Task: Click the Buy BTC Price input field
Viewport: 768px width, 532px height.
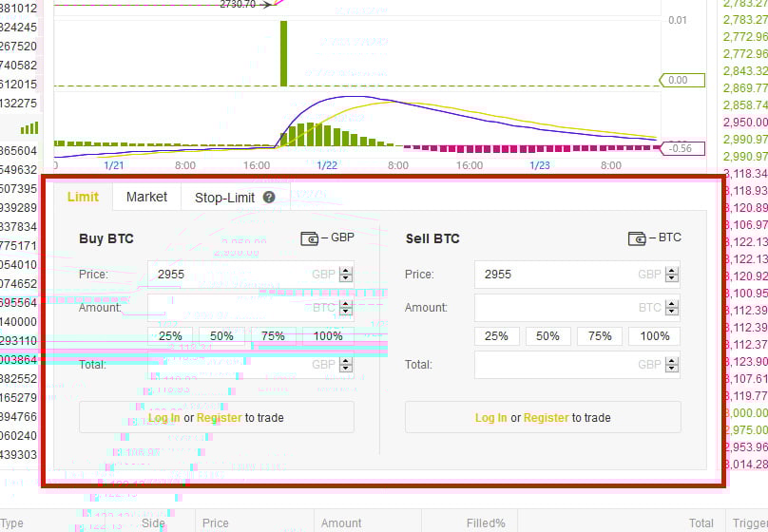Action: (251, 275)
